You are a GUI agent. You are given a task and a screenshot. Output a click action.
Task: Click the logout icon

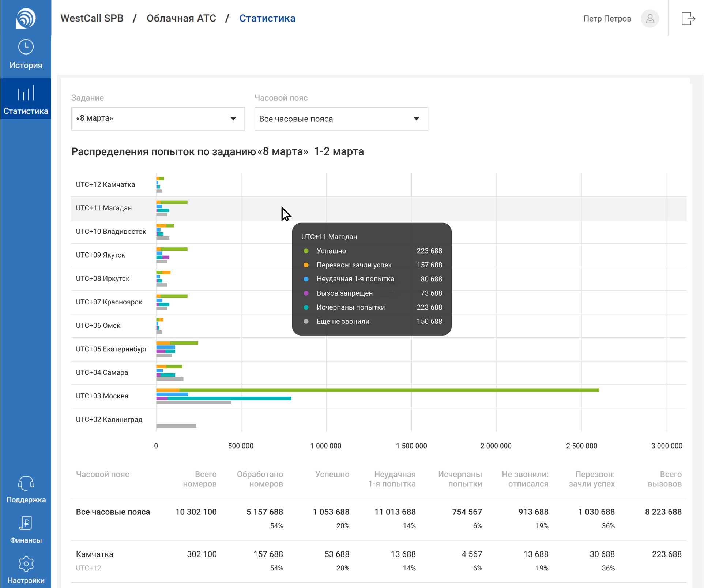pyautogui.click(x=688, y=18)
